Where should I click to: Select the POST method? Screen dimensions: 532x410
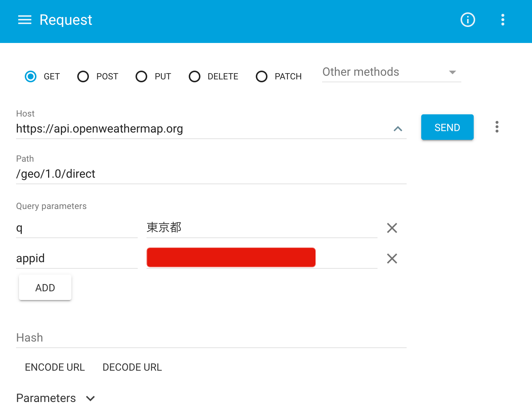(x=83, y=76)
